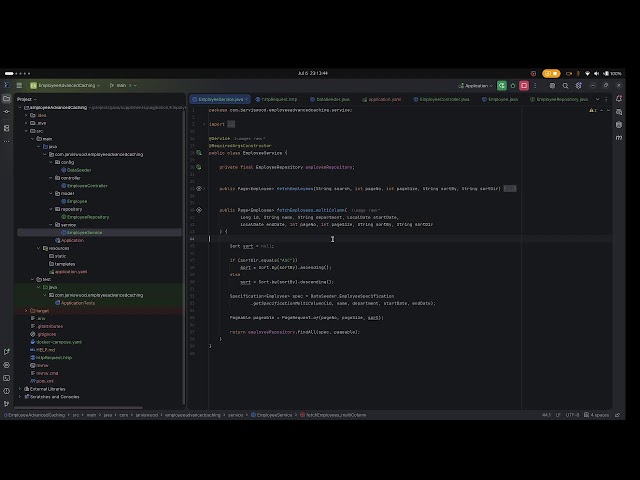
Task: Start debugging with the bug icon
Action: pyautogui.click(x=513, y=85)
